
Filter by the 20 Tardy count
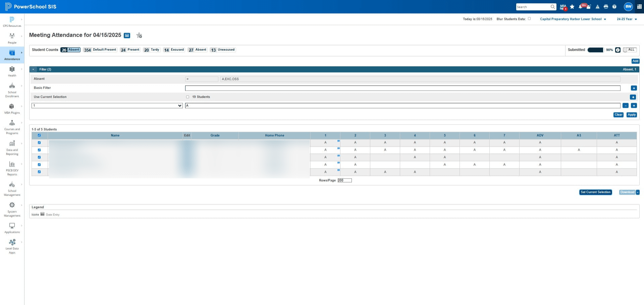(151, 50)
